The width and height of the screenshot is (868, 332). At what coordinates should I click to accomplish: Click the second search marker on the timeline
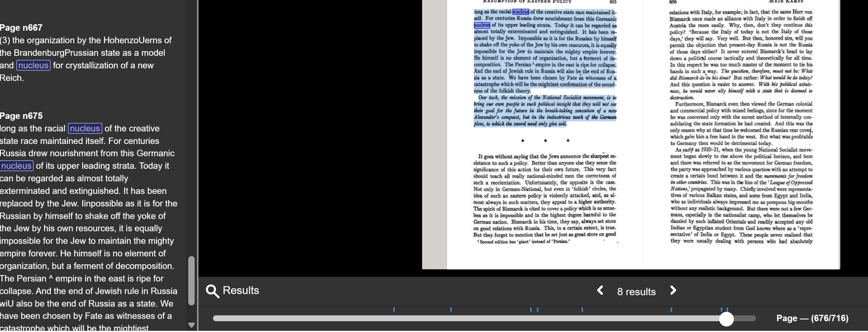point(451,310)
